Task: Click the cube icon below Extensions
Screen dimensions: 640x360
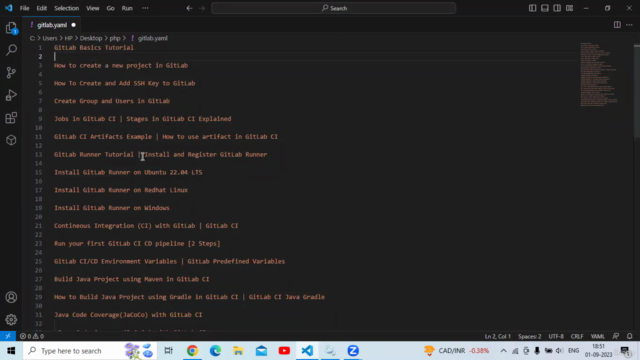Action: [x=11, y=140]
